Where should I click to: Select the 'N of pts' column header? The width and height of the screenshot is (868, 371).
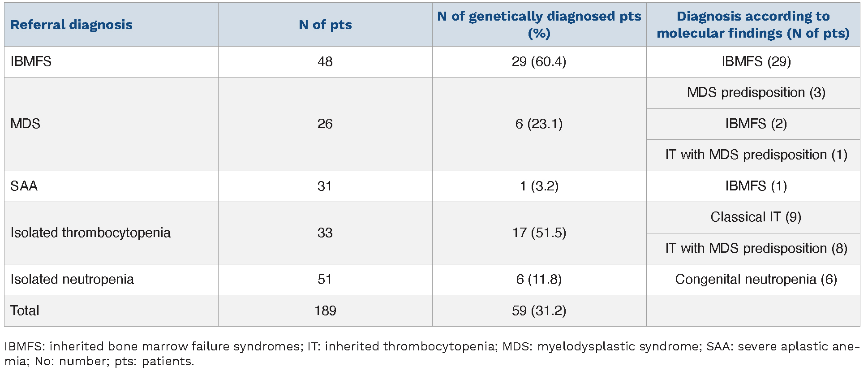click(x=325, y=25)
